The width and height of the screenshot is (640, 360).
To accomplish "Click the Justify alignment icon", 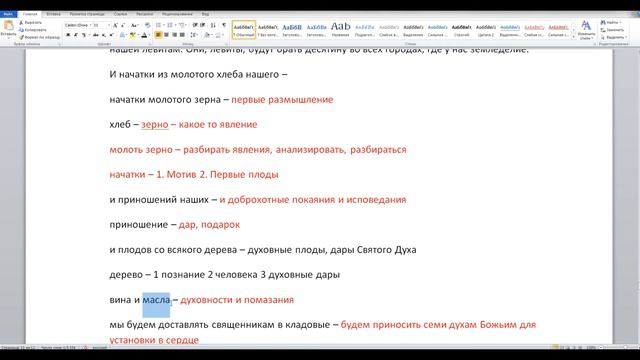I will 182,35.
